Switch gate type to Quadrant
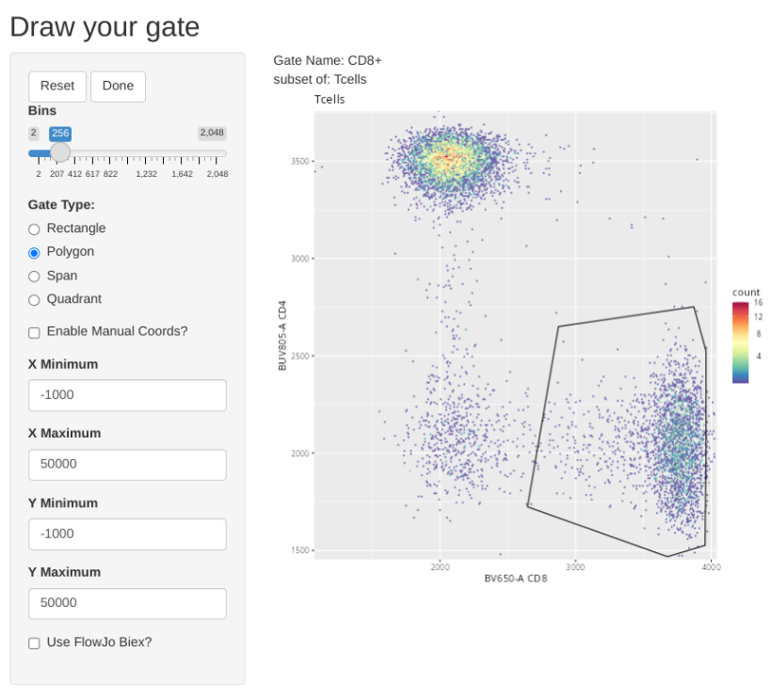The image size is (772, 700). pyautogui.click(x=35, y=299)
